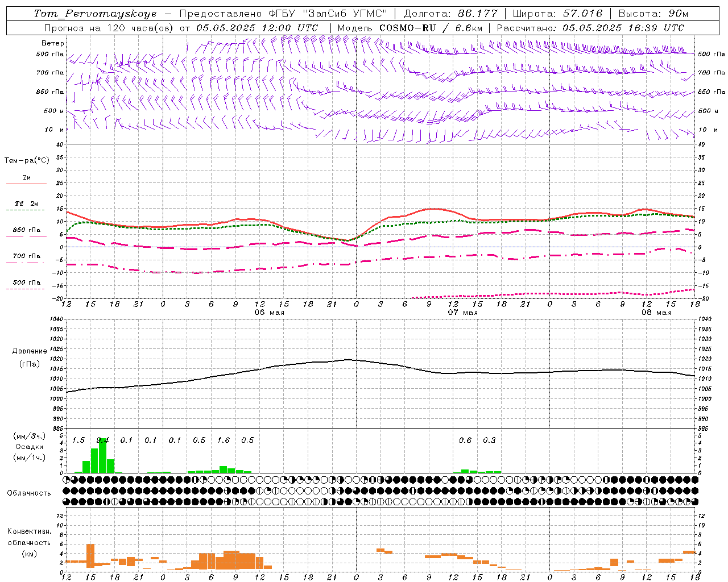This screenshot has width=728, height=582.
Task: Click the Тем-ра(°C) temperature panel label
Action: (27, 161)
